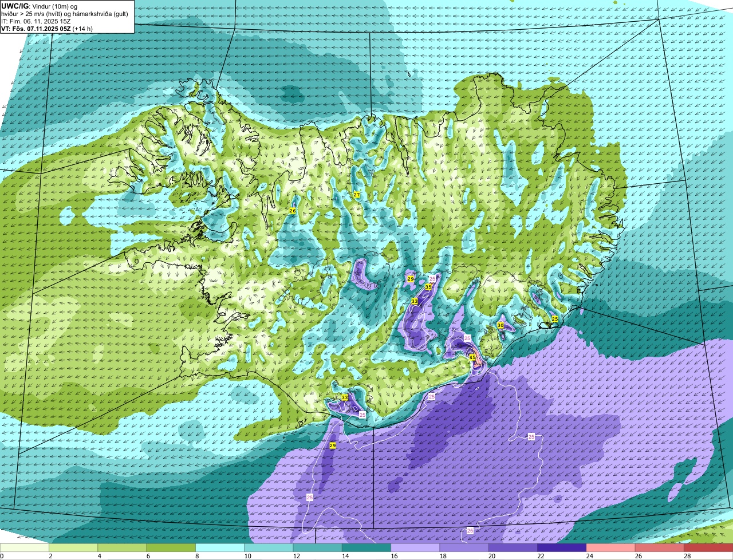Viewport: 733px width, 560px height.
Task: Click scale tick number 2 on color bar
Action: (50, 556)
